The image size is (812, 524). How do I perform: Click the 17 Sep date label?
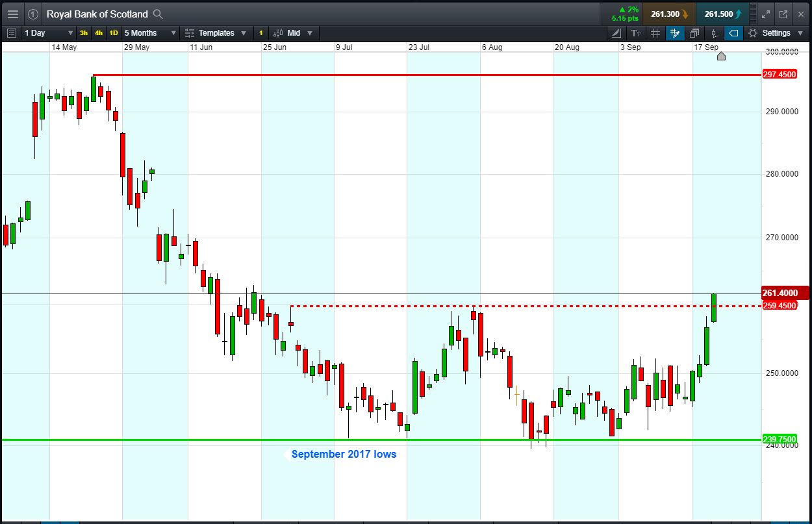pyautogui.click(x=706, y=47)
